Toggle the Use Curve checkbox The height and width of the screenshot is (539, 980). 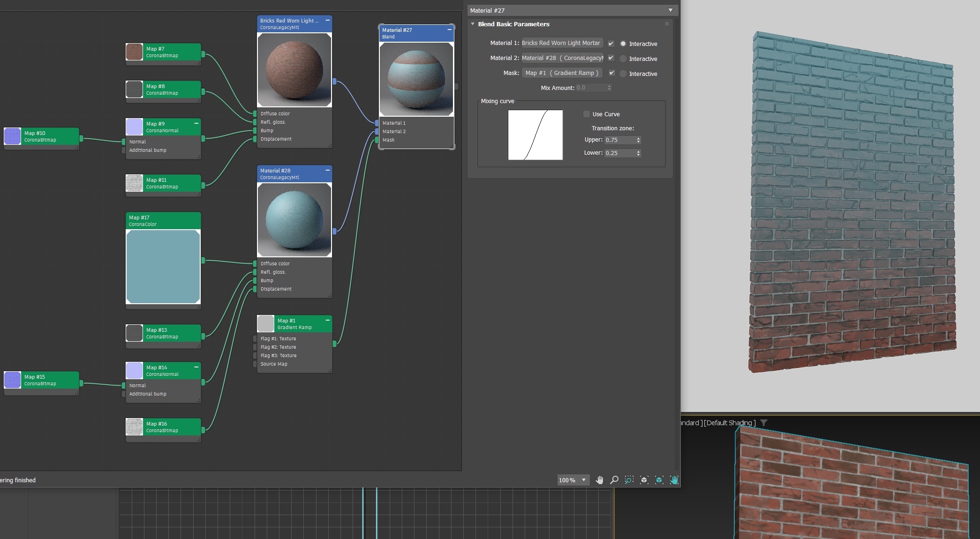pos(586,114)
